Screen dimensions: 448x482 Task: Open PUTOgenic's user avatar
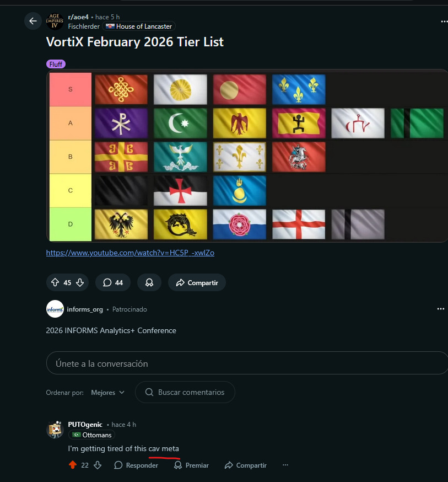(x=55, y=430)
